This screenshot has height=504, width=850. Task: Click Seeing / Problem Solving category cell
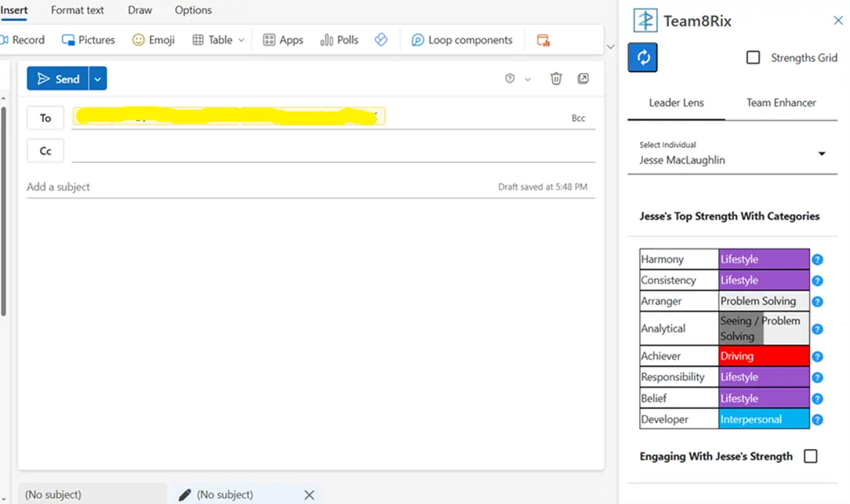(x=764, y=328)
